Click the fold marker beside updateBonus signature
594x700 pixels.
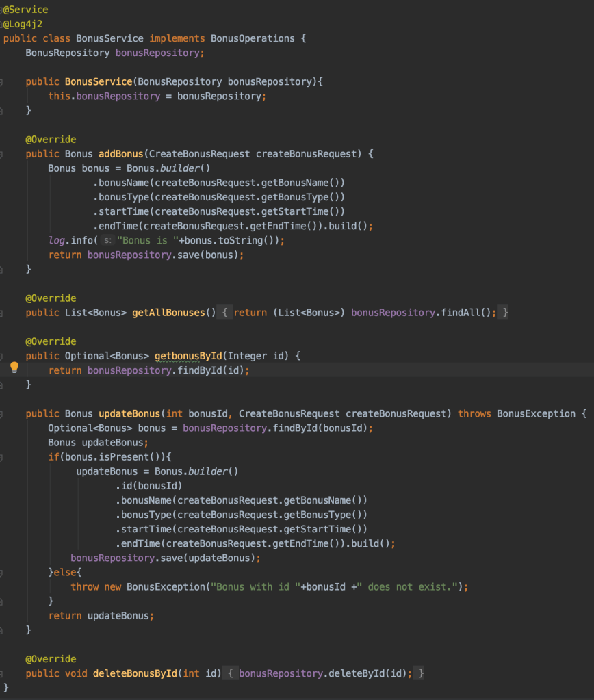click(x=2, y=414)
